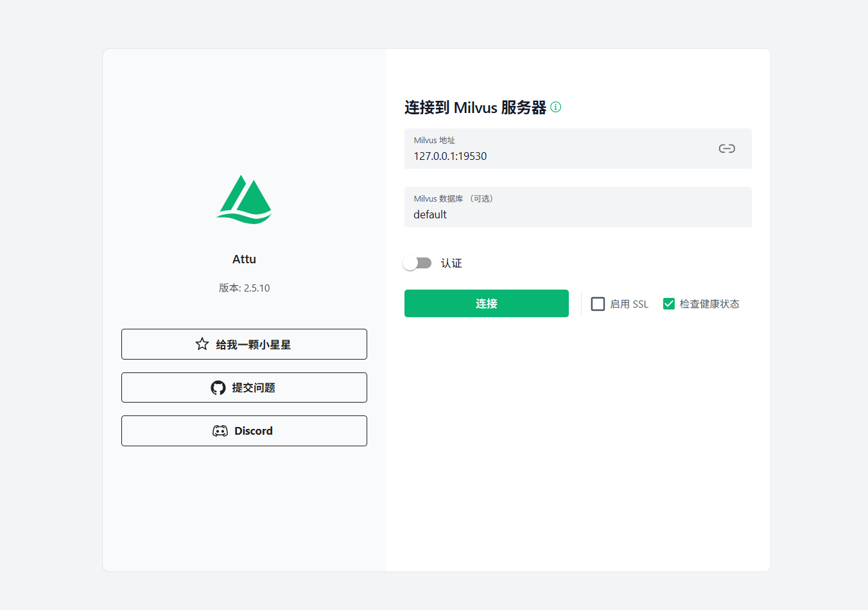
Task: Enable the 启用 SSL checkbox
Action: [x=598, y=304]
